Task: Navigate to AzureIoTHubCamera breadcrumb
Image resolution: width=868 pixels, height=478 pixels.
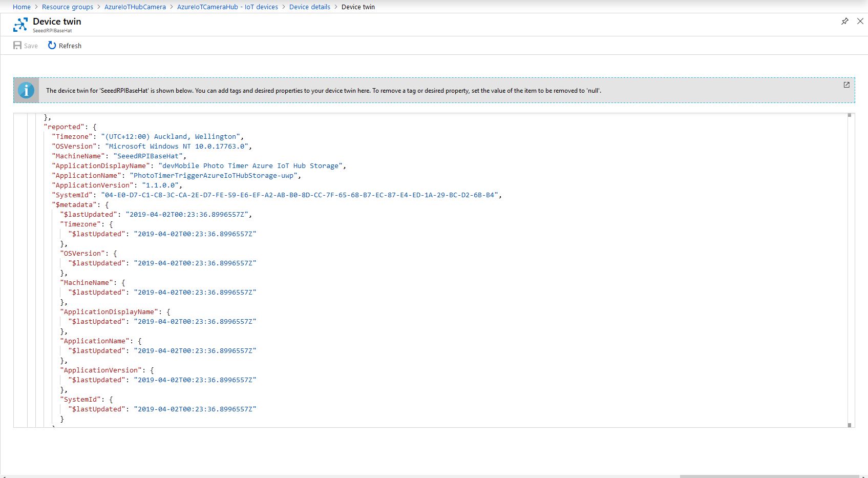Action: pyautogui.click(x=135, y=7)
